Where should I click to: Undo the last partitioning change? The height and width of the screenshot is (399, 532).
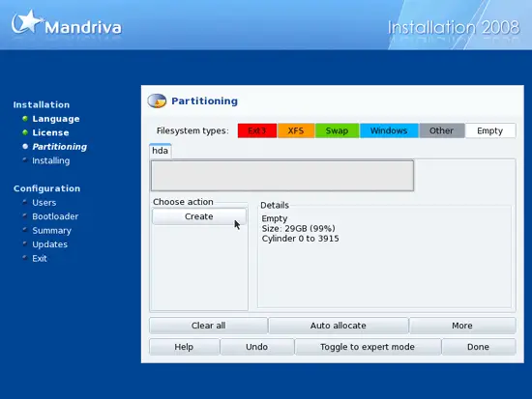coord(257,347)
